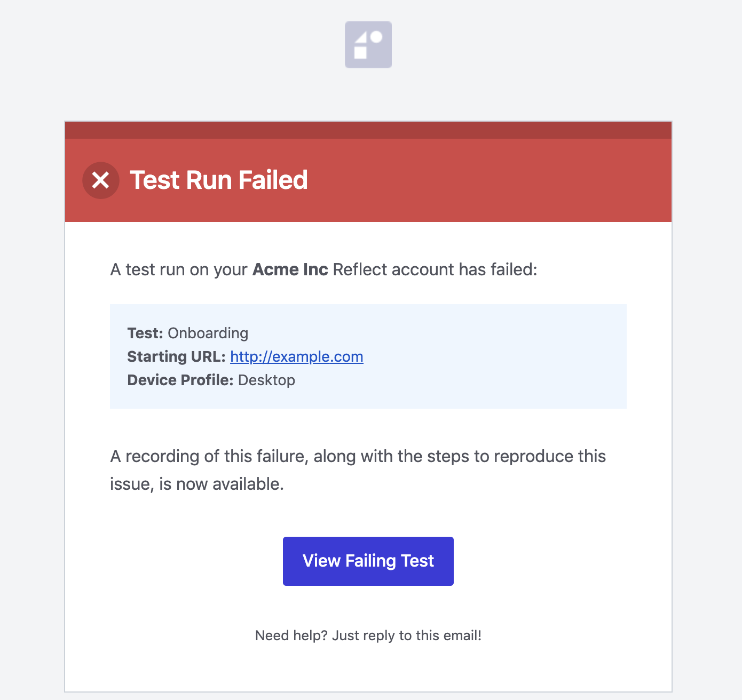Click the blue test details panel

point(480,356)
